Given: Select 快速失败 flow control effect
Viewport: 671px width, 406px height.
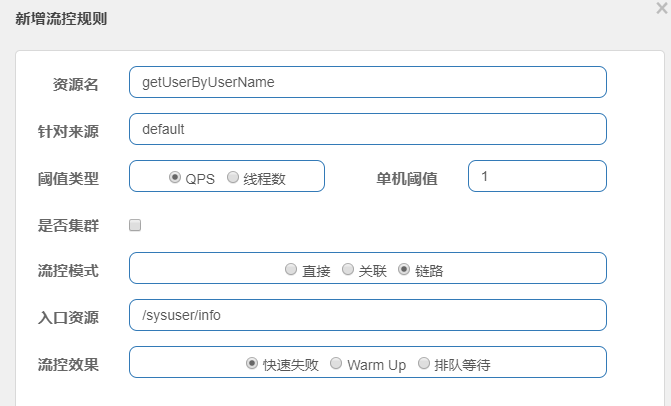Looking at the screenshot, I should click(252, 363).
